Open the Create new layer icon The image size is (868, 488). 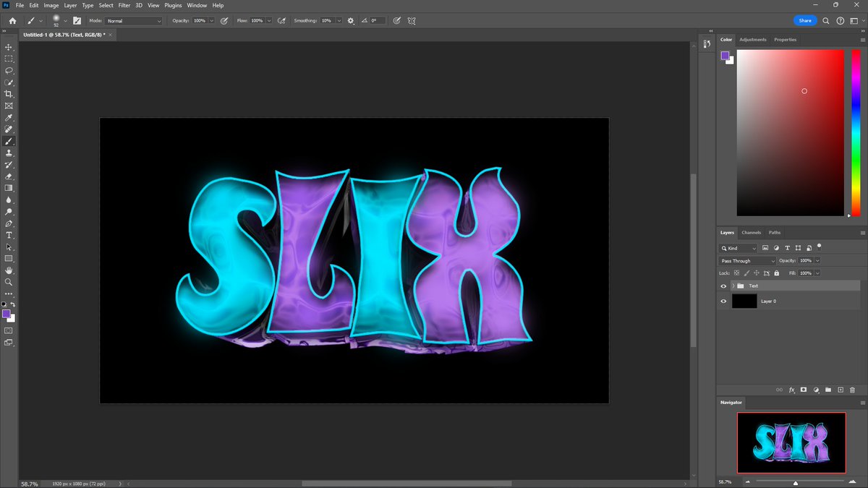(839, 390)
